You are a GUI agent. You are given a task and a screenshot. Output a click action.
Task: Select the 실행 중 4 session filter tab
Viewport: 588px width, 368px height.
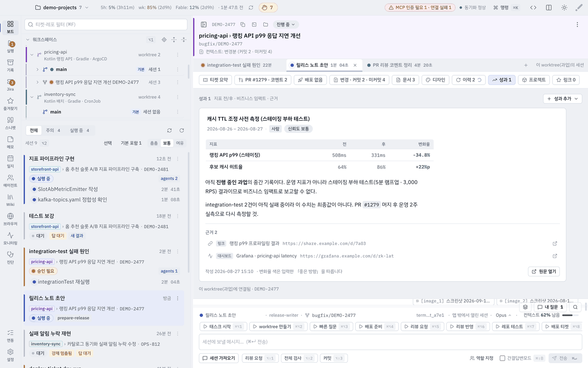click(x=80, y=130)
